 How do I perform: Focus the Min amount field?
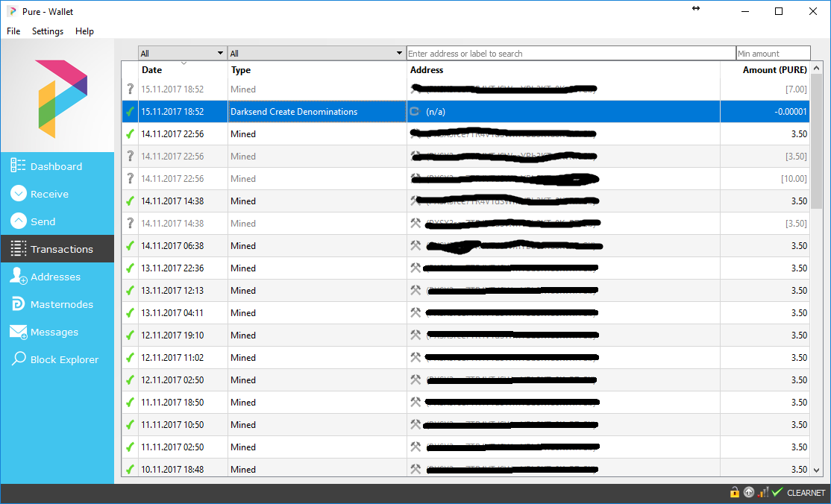tap(774, 54)
